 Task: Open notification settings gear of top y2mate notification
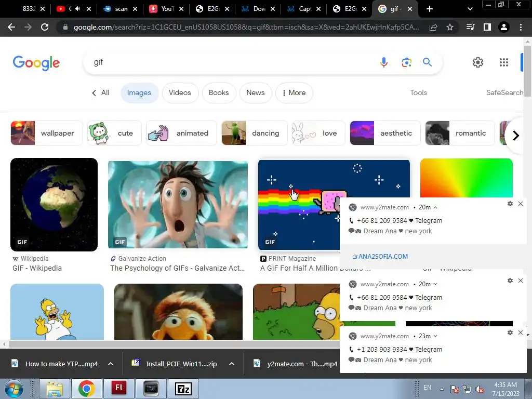point(510,204)
